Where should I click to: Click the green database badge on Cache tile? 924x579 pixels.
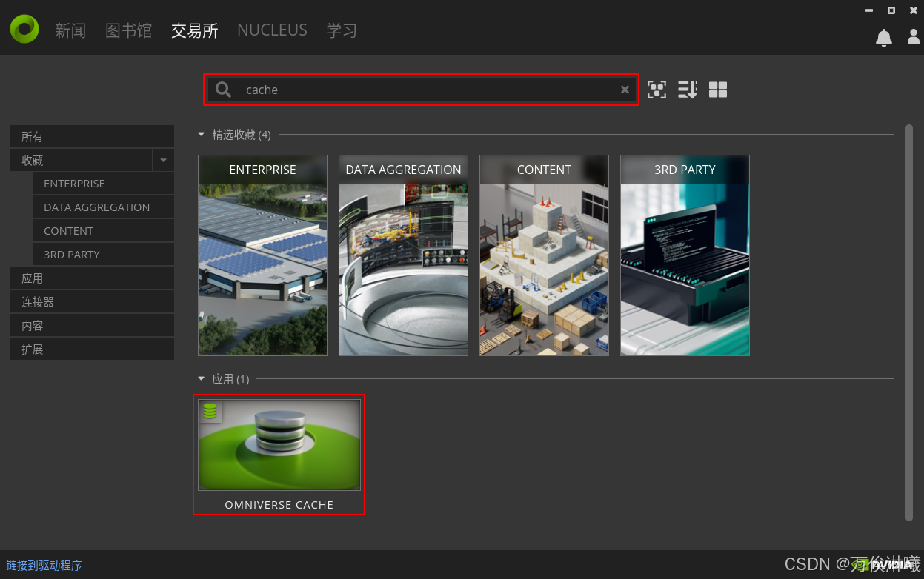(x=210, y=411)
